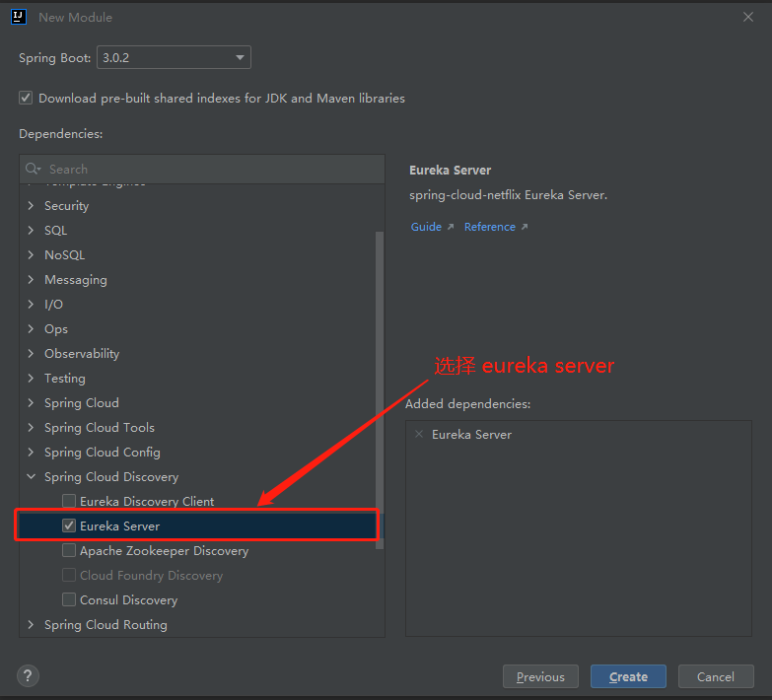Select the Observability category item
The image size is (772, 700).
pyautogui.click(x=81, y=353)
